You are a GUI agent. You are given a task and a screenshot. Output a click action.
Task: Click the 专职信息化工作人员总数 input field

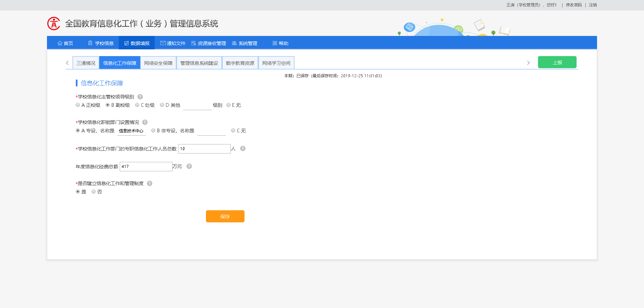point(204,148)
